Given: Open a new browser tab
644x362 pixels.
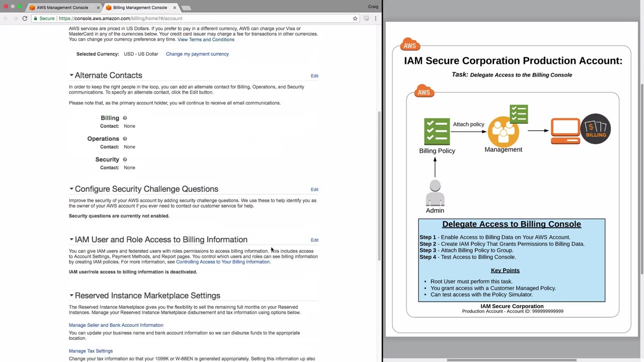Looking at the screenshot, I should [186, 8].
